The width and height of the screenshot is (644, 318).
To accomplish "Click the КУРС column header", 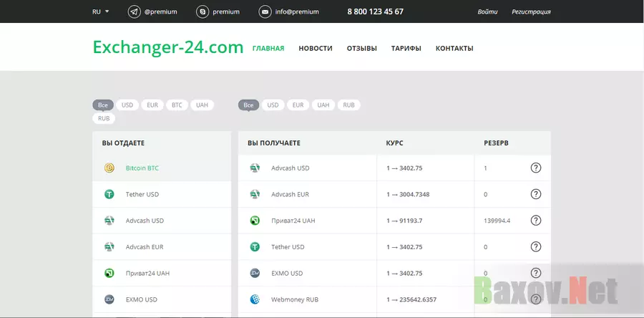I will click(394, 143).
